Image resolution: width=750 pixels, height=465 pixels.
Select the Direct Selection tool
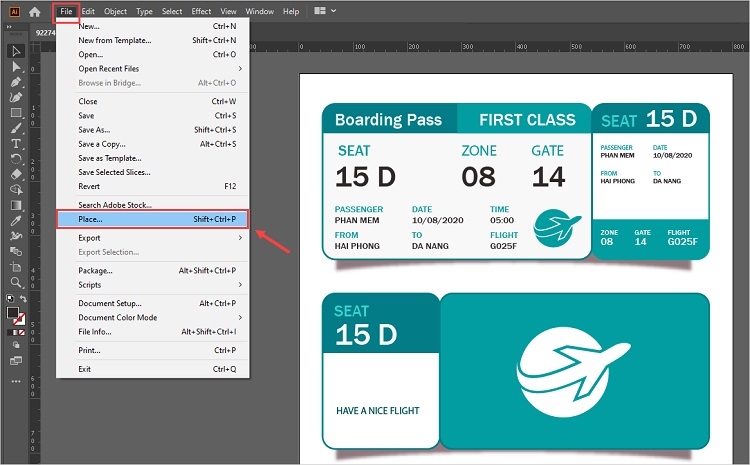16,66
